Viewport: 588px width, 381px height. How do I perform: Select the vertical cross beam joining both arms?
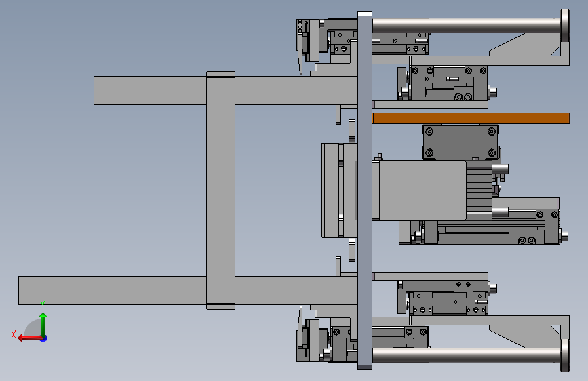click(x=220, y=190)
